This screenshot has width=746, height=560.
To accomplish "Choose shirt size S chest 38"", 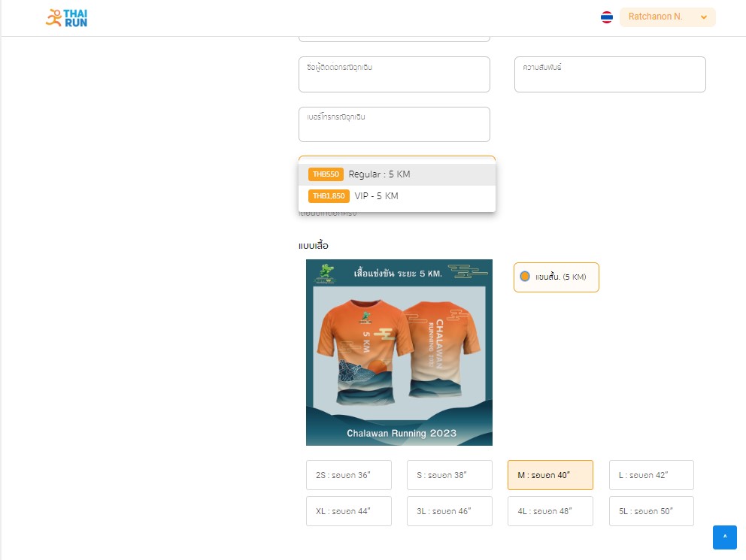I will pyautogui.click(x=450, y=475).
